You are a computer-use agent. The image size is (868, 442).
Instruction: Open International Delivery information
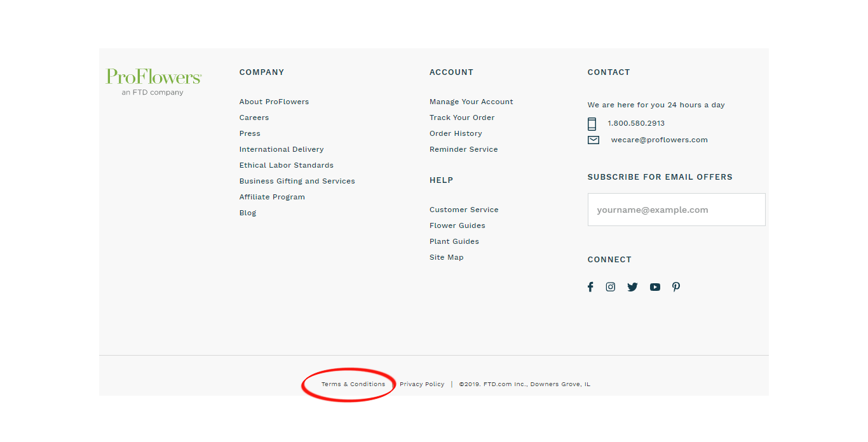[281, 149]
